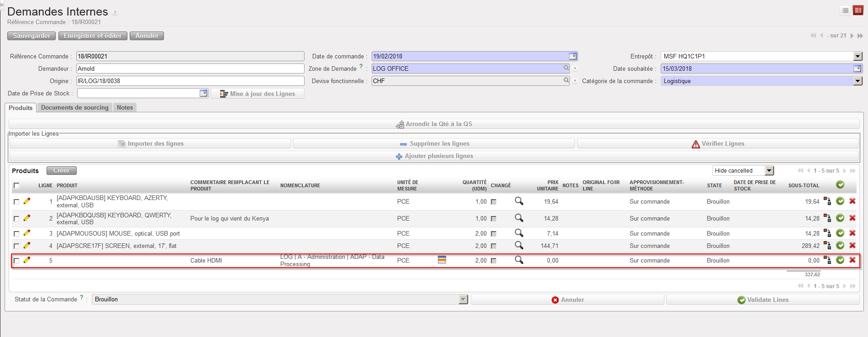Click the split line icon on line 3
Screen dimensions: 868x337
827,233
